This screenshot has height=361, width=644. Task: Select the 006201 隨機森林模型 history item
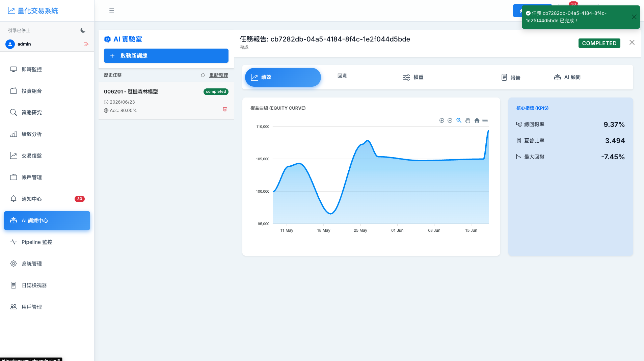166,101
